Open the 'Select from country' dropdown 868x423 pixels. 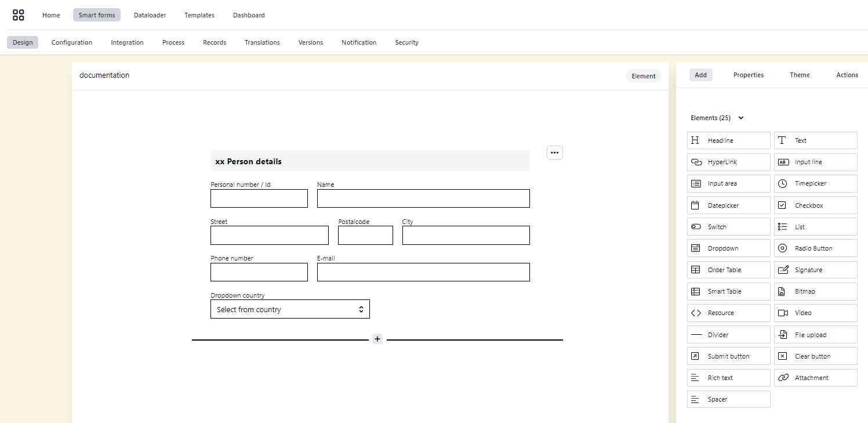click(x=290, y=309)
